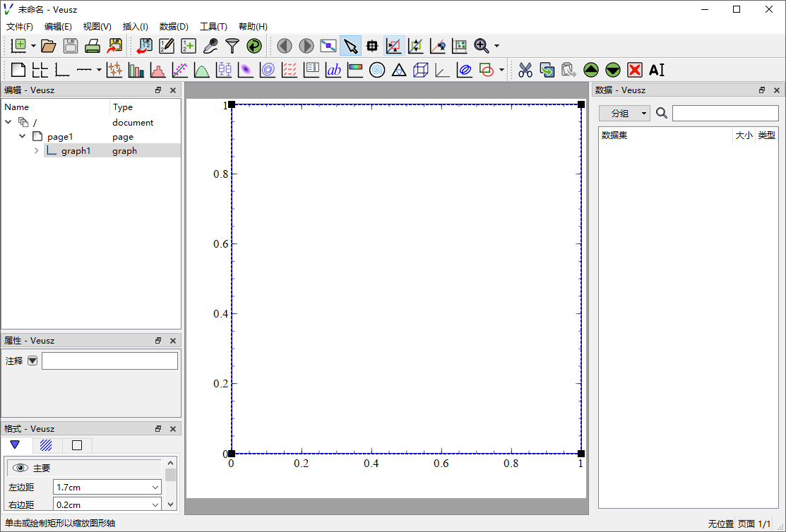Click the capture data microphone icon

(210, 46)
